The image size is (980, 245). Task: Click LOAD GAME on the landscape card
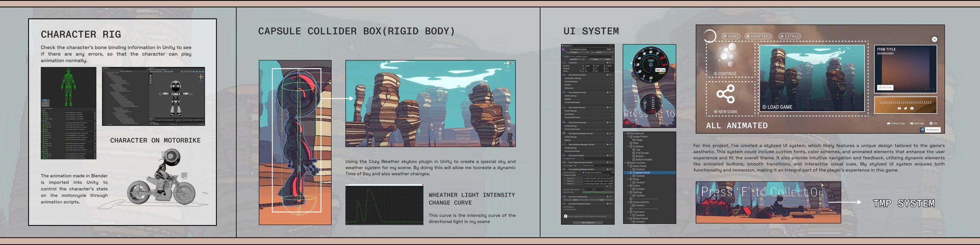[777, 107]
